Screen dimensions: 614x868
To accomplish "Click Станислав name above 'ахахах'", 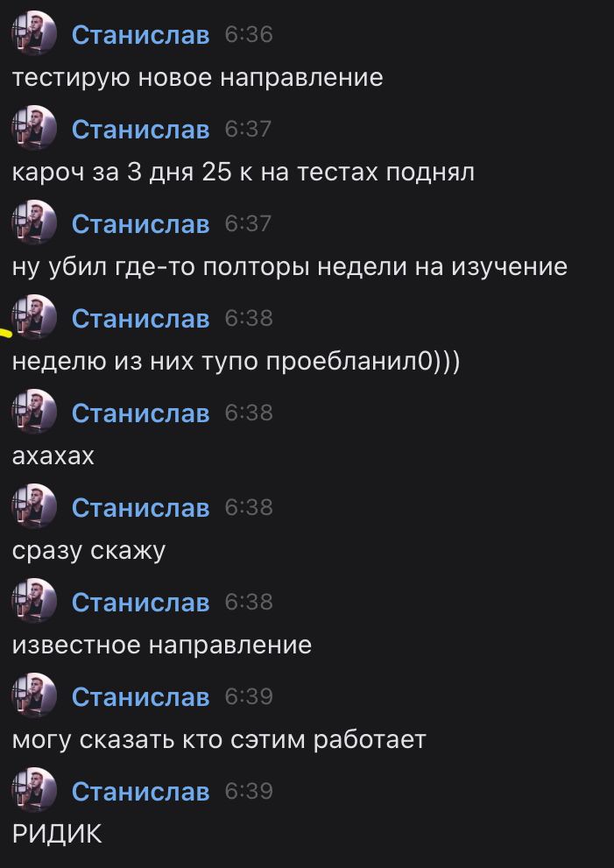I will 141,413.
